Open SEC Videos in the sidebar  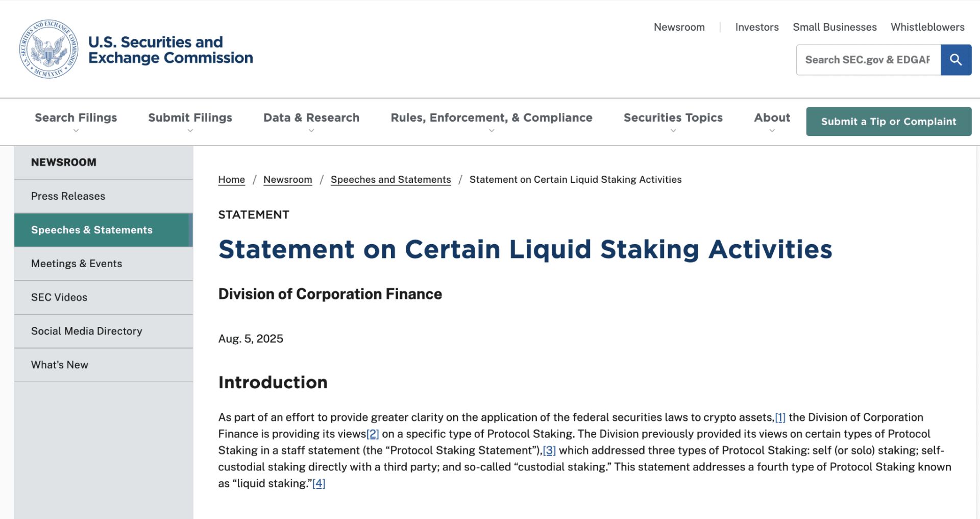coord(104,297)
